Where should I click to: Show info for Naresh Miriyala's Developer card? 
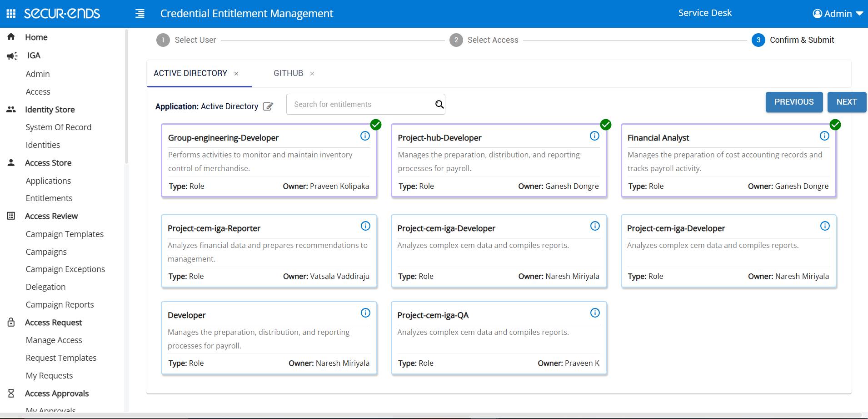[x=365, y=313]
